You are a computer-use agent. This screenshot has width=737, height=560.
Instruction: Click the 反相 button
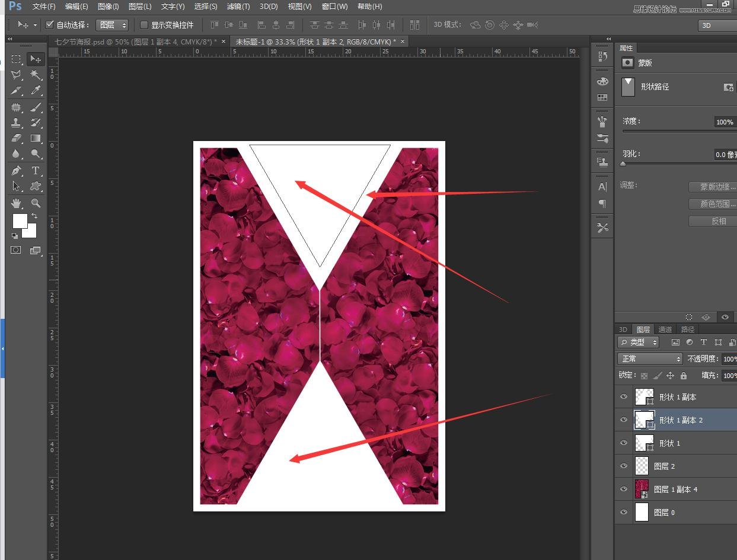pyautogui.click(x=713, y=221)
